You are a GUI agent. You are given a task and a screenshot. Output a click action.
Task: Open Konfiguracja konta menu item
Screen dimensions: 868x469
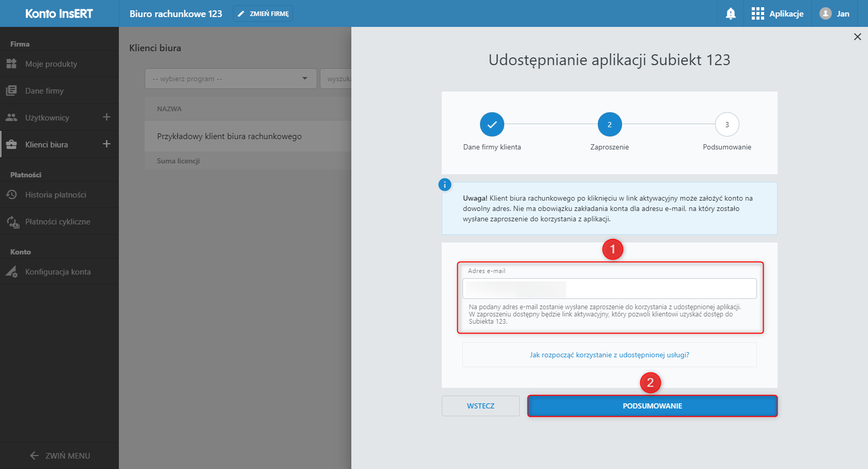tap(59, 271)
